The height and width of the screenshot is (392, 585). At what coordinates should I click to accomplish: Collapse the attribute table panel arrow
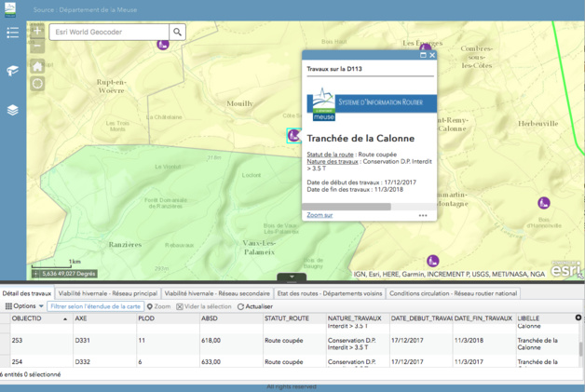292,277
